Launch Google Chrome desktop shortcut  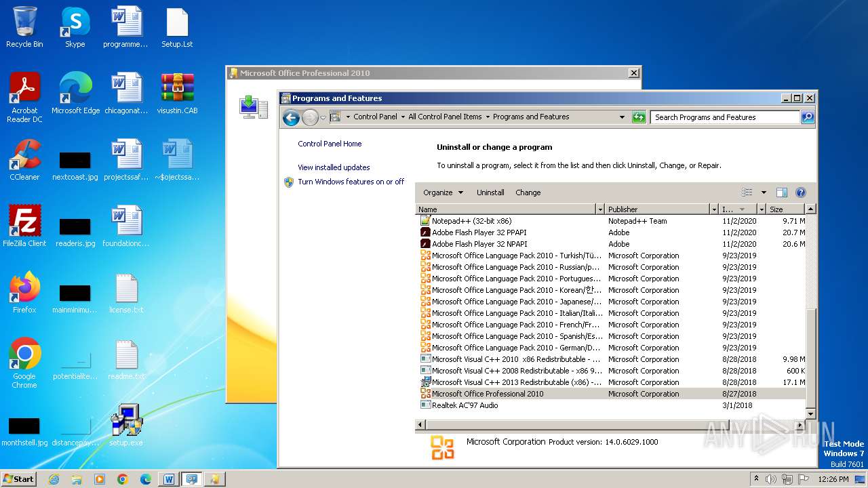(24, 363)
